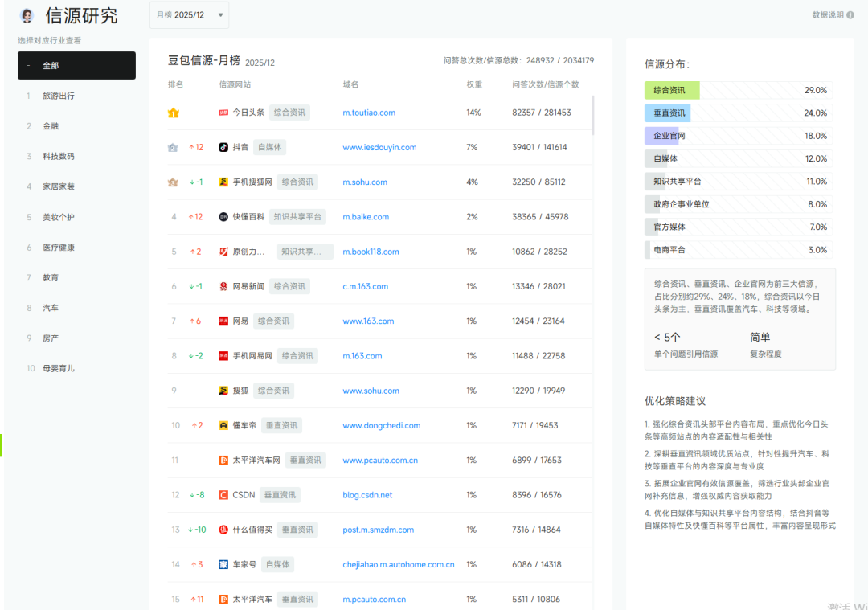
Task: Click the CSDN site icon
Action: coord(223,495)
